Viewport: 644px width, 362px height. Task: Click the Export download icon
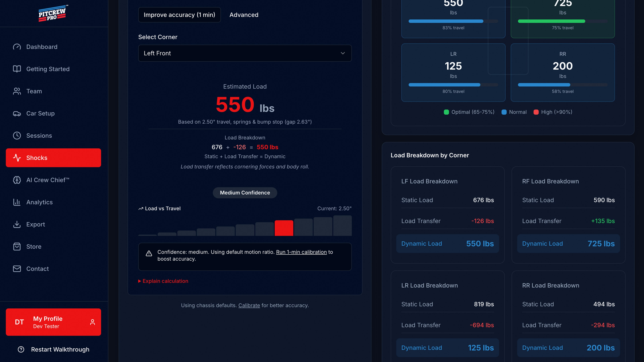point(17,224)
